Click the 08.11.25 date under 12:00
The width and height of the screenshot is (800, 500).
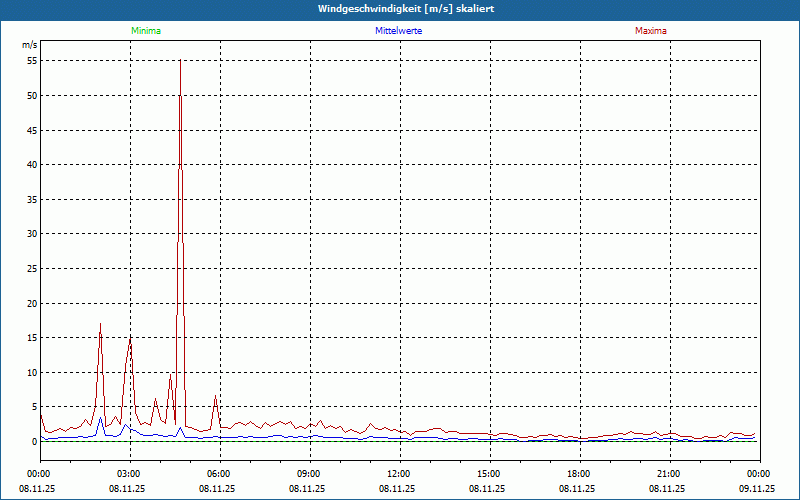(x=397, y=489)
